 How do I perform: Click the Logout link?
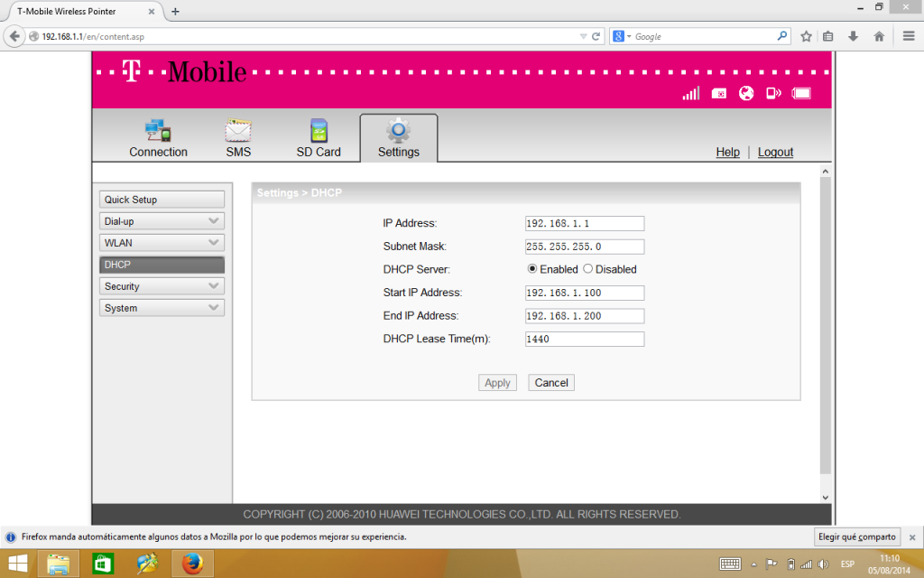(x=775, y=153)
